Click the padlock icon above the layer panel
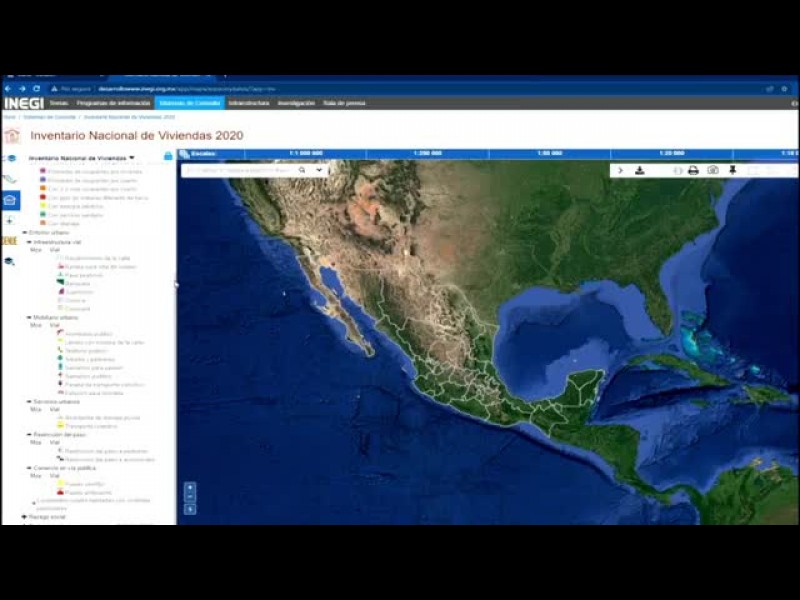Image resolution: width=800 pixels, height=600 pixels. [168, 156]
